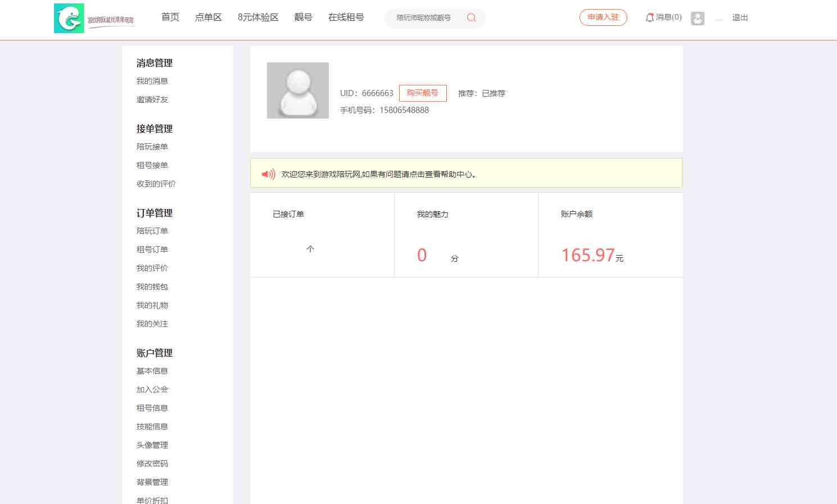Open 修改密码 under 账户管理
This screenshot has width=837, height=504.
coord(152,464)
